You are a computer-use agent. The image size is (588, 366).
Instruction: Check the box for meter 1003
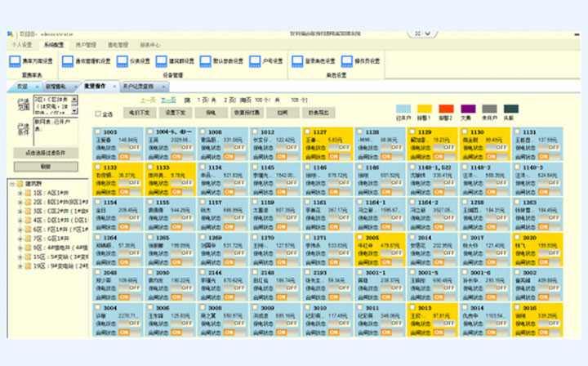(x=98, y=132)
